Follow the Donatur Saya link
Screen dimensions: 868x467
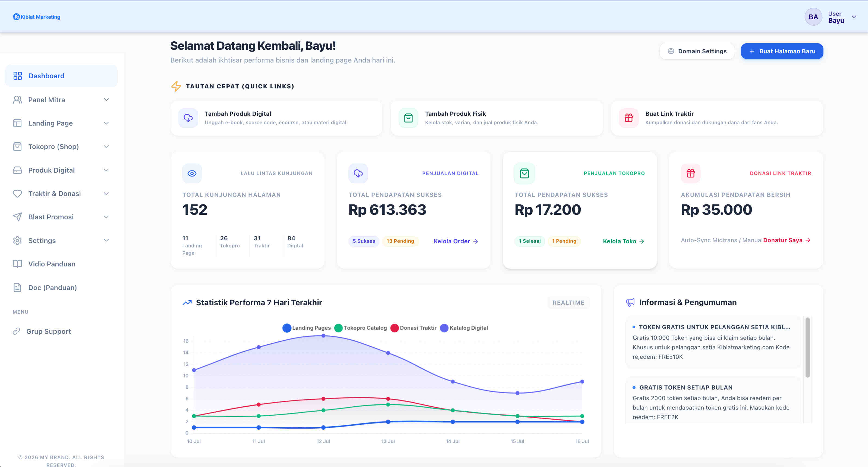pyautogui.click(x=787, y=240)
